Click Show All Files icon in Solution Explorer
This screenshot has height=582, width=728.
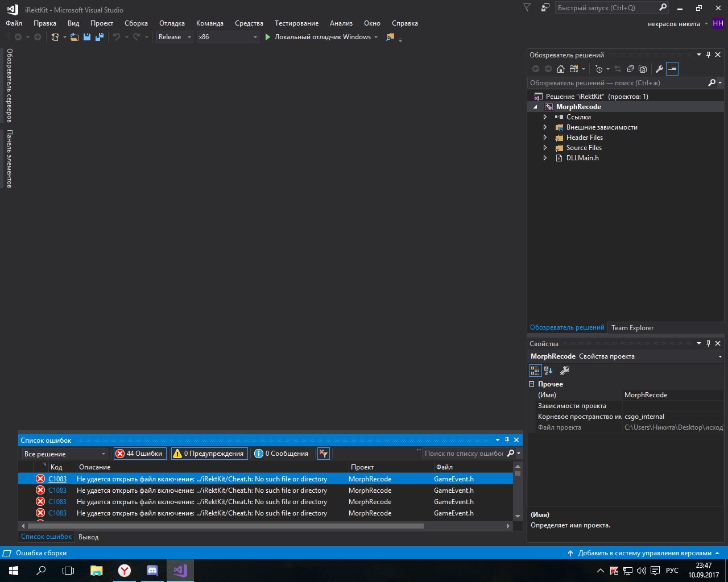click(643, 69)
